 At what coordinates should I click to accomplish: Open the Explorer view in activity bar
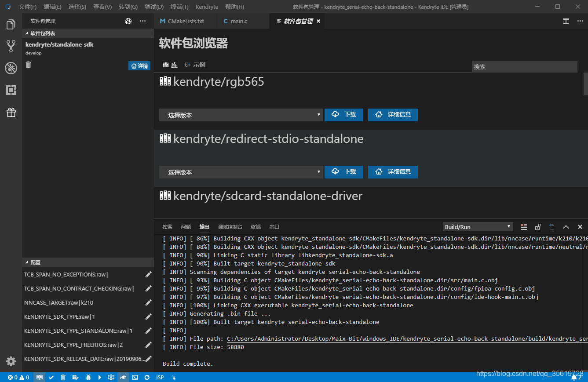tap(11, 24)
